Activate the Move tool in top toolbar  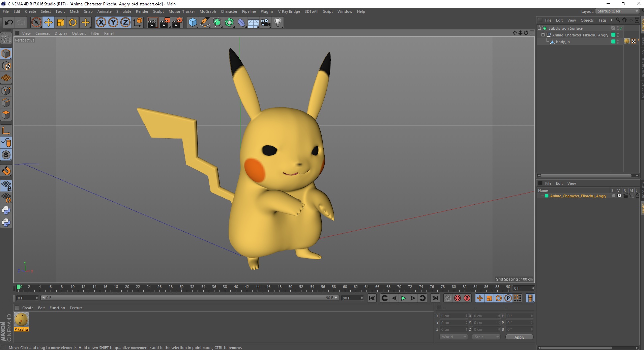(49, 23)
